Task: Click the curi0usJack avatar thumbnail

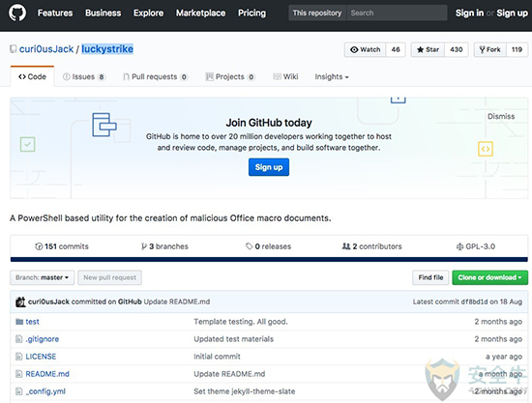Action: [x=20, y=302]
